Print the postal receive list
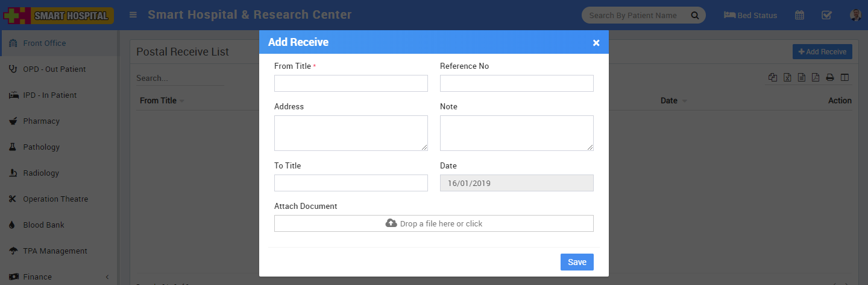 [x=830, y=77]
